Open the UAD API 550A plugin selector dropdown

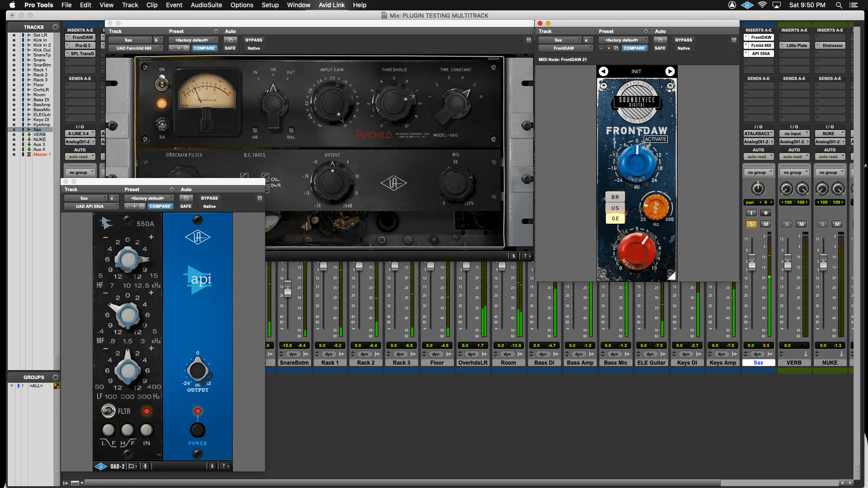(x=91, y=206)
